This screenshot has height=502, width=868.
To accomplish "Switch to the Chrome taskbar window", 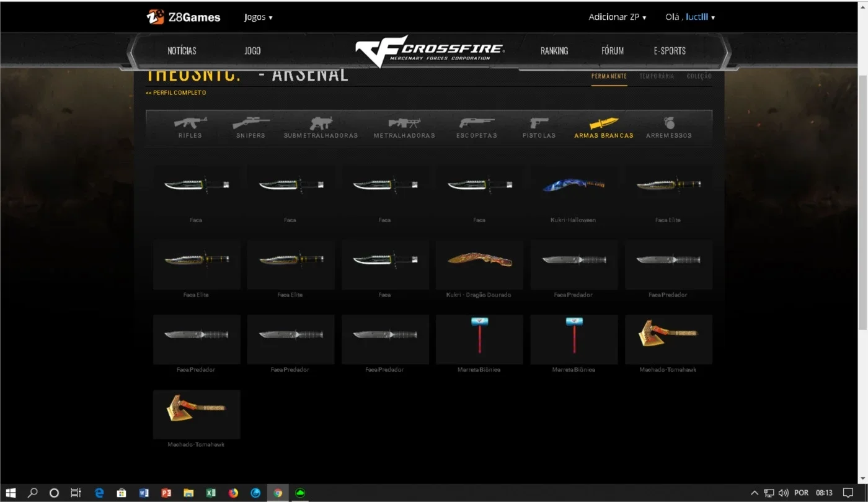I will coord(278,493).
